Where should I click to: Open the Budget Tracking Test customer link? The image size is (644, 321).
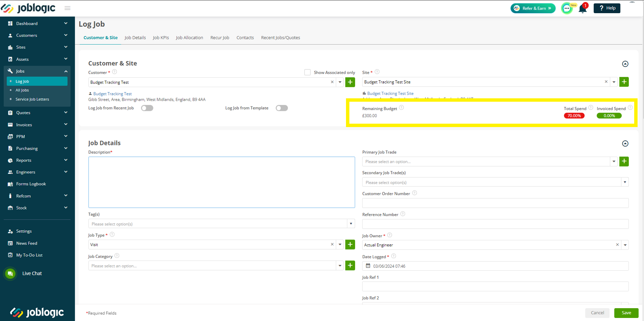click(113, 94)
